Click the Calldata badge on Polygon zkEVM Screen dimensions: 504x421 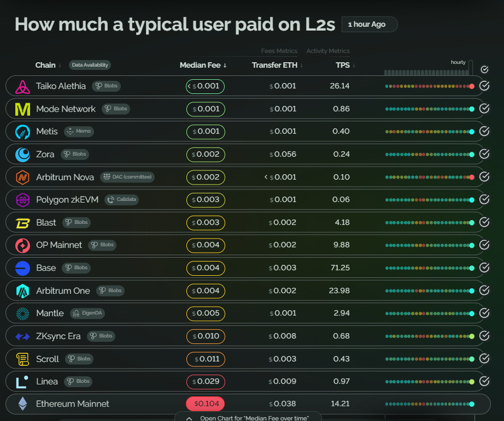[x=121, y=199]
